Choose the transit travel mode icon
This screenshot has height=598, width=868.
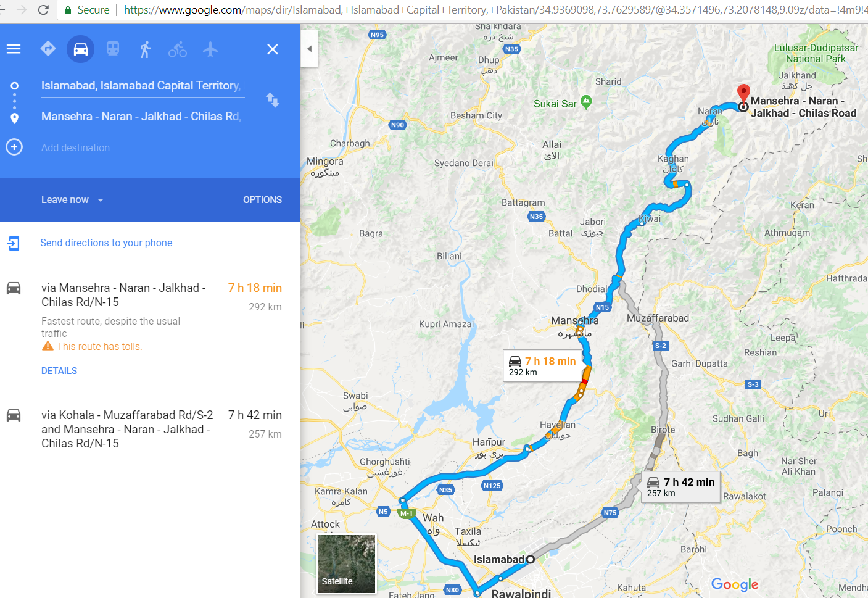(113, 49)
